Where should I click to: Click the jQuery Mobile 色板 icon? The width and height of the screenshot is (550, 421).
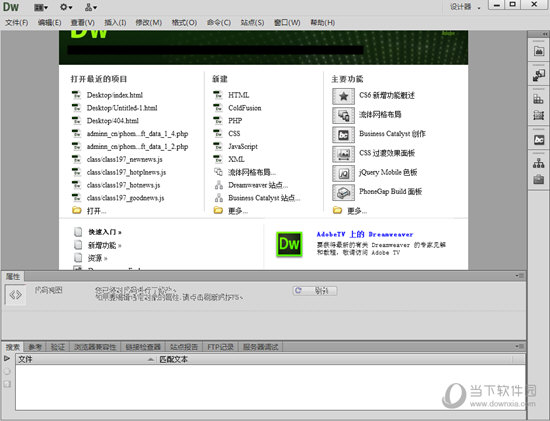343,173
